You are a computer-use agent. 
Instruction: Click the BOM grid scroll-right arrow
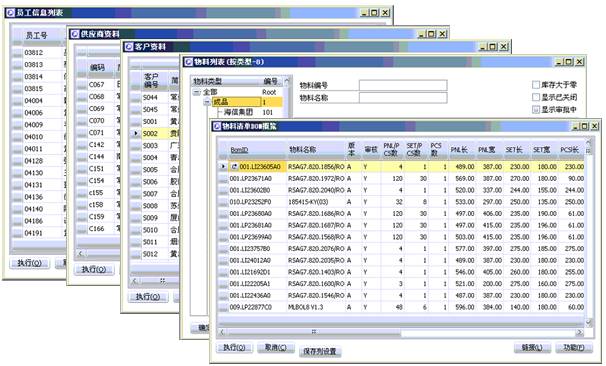(579, 332)
